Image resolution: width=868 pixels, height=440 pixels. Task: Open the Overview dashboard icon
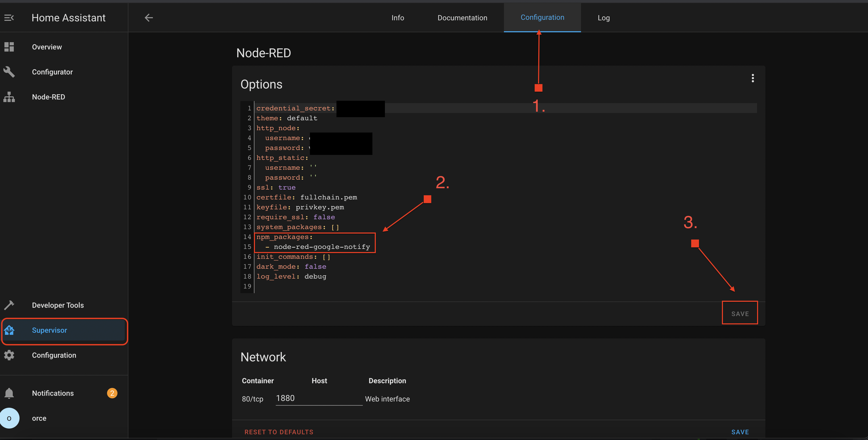tap(9, 47)
